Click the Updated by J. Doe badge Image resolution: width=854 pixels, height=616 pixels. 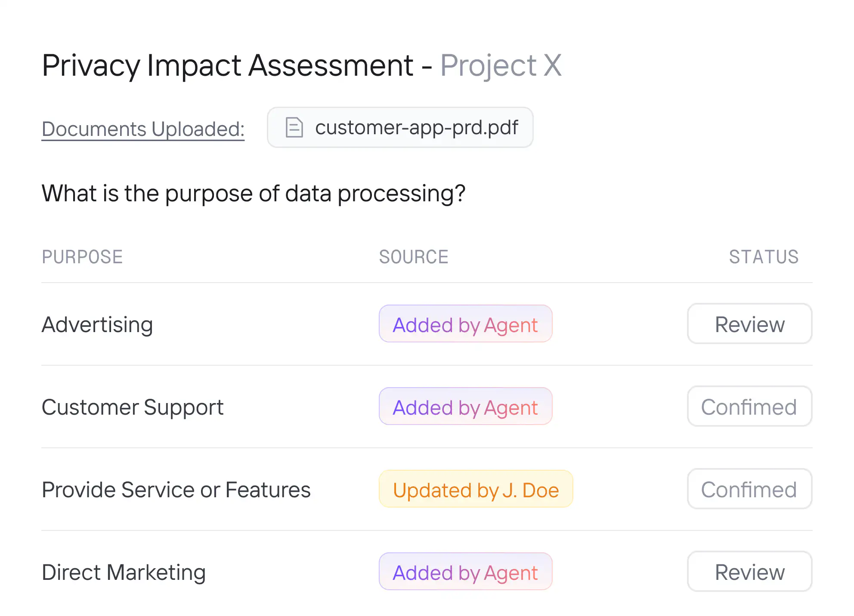[x=476, y=489]
